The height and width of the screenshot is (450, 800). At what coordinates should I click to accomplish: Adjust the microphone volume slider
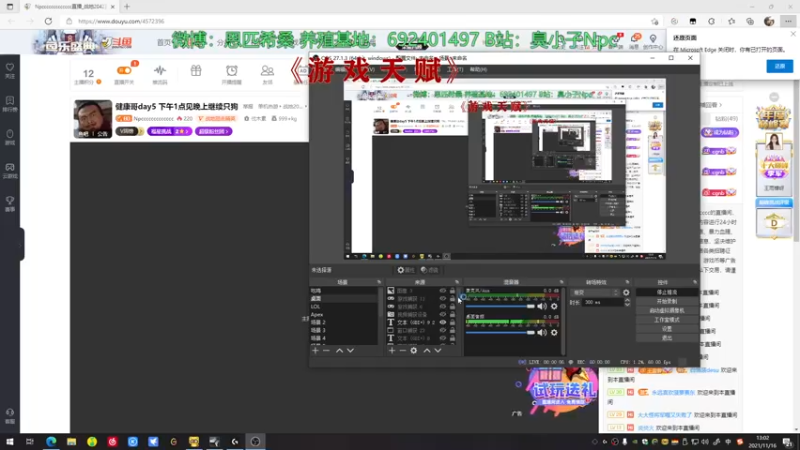(x=500, y=306)
